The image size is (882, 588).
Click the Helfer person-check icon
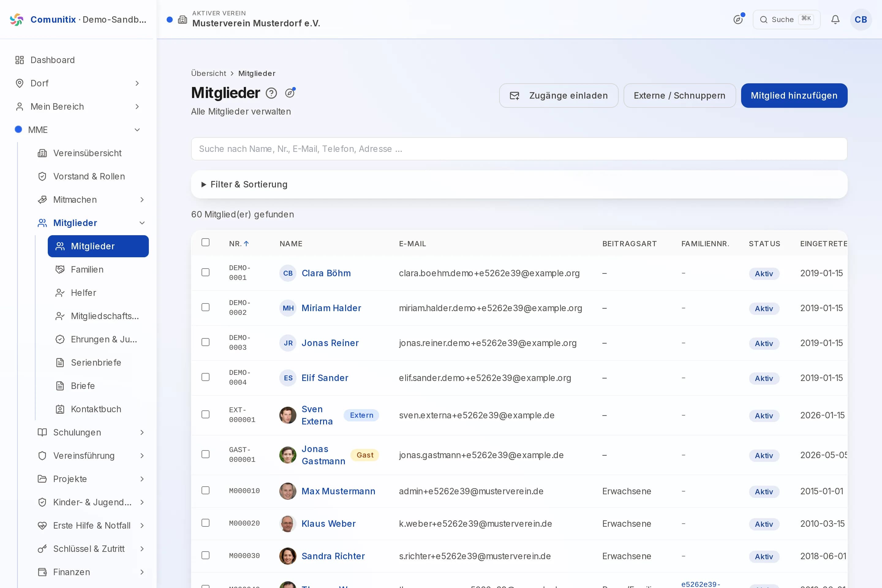(x=60, y=292)
